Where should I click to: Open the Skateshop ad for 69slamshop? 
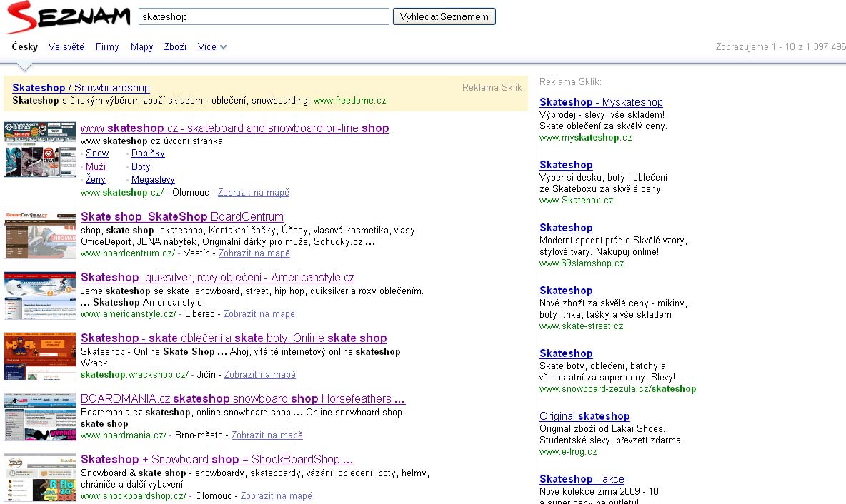pos(566,228)
